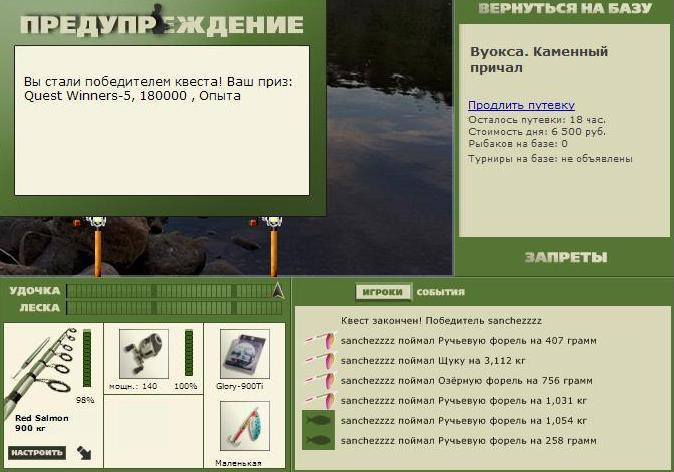Click the right fishing rod on the shore
The height and width of the screenshot is (472, 674).
pyautogui.click(x=273, y=247)
